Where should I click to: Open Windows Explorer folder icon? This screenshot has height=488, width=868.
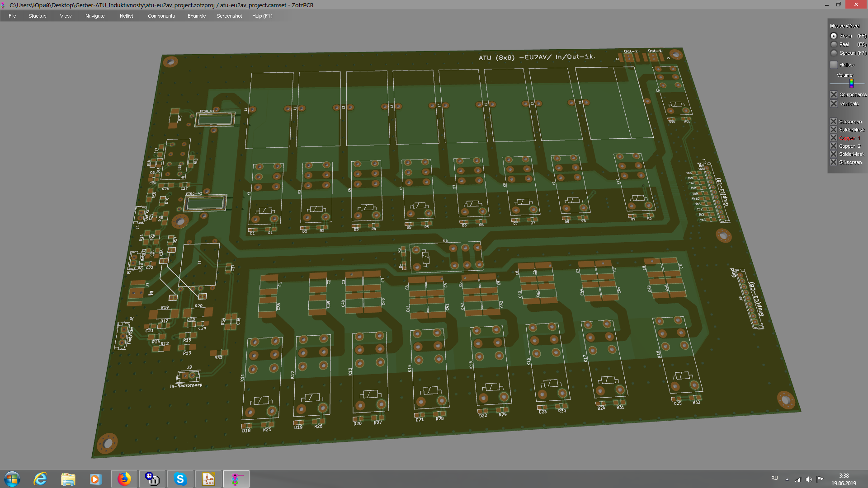68,479
